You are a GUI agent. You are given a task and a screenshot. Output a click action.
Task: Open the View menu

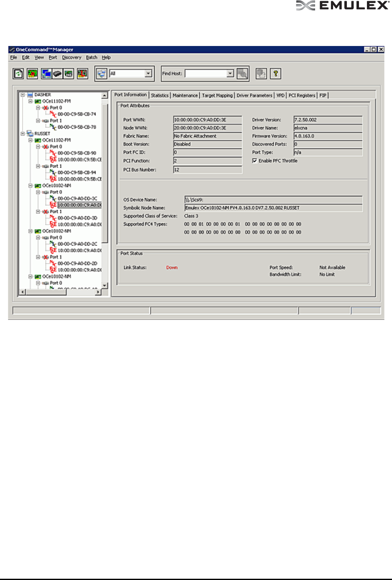[39, 57]
